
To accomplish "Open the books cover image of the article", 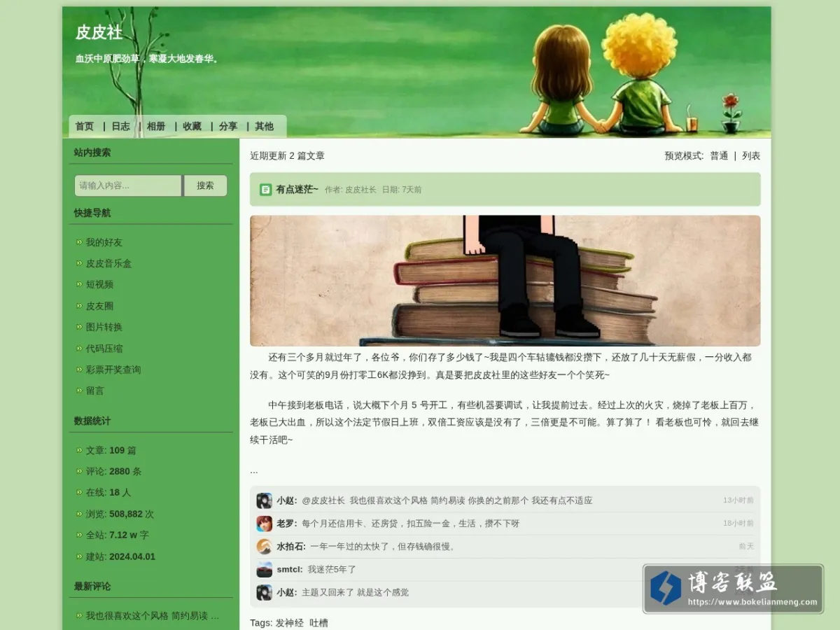I will [505, 281].
